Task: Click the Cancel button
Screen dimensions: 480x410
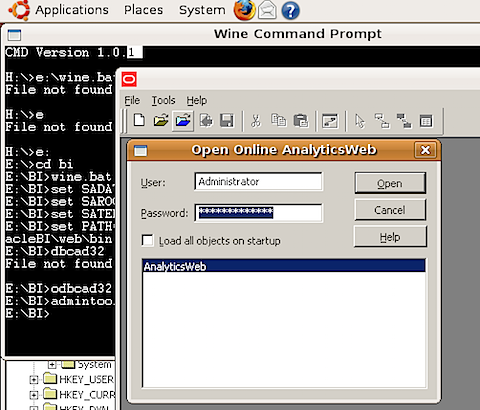Action: [390, 210]
